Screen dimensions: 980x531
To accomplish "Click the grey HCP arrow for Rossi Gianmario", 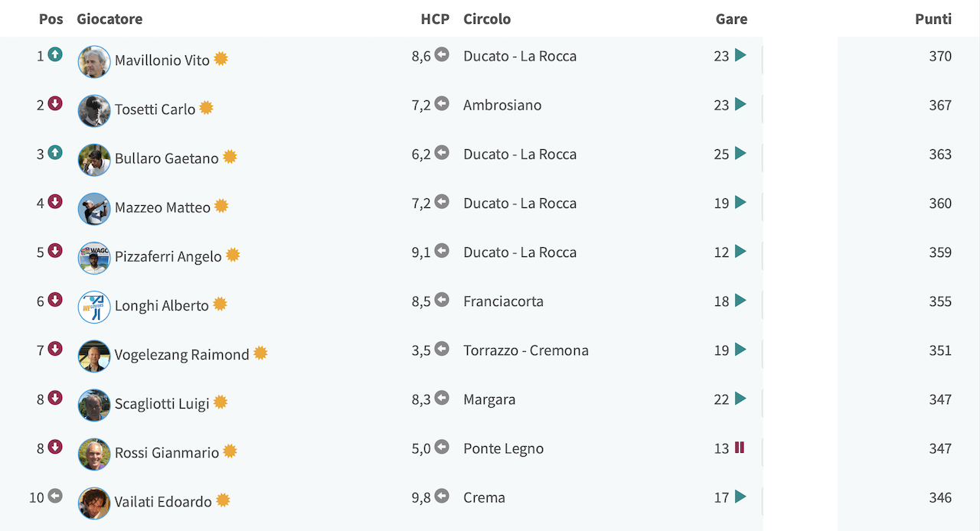I will point(442,447).
